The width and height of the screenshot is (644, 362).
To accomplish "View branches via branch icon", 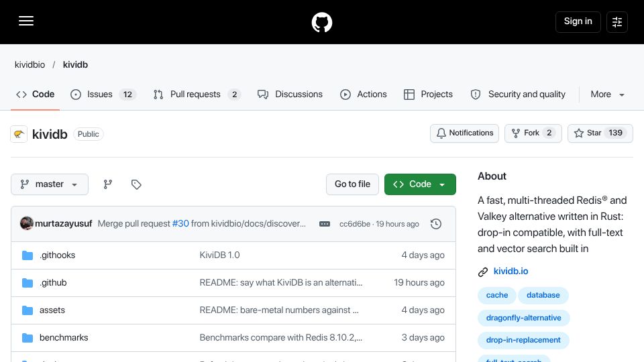I will [107, 184].
